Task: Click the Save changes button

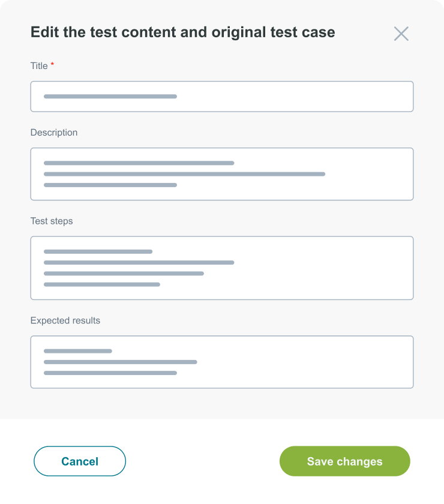Action: coord(344,461)
